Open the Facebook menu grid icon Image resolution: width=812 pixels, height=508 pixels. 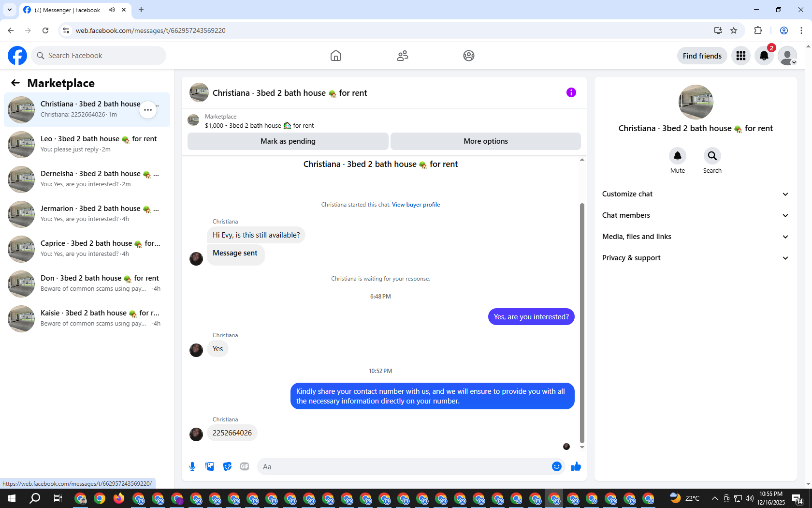pyautogui.click(x=741, y=56)
